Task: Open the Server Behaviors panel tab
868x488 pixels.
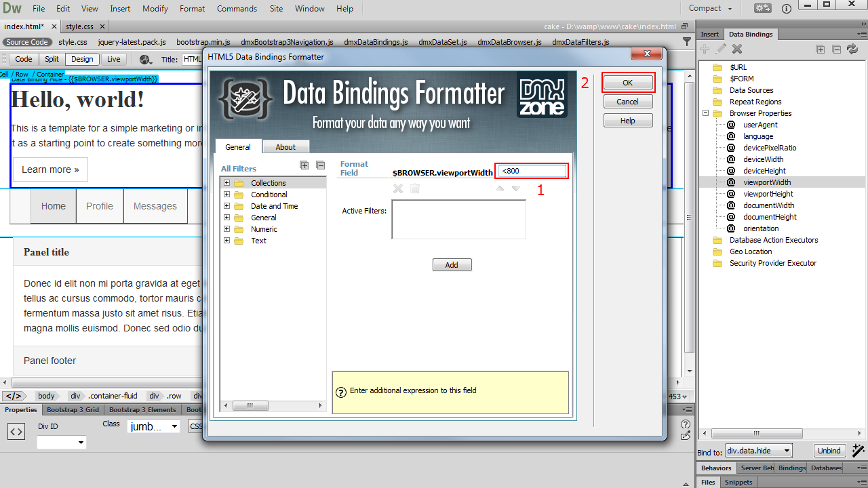Action: 757,468
